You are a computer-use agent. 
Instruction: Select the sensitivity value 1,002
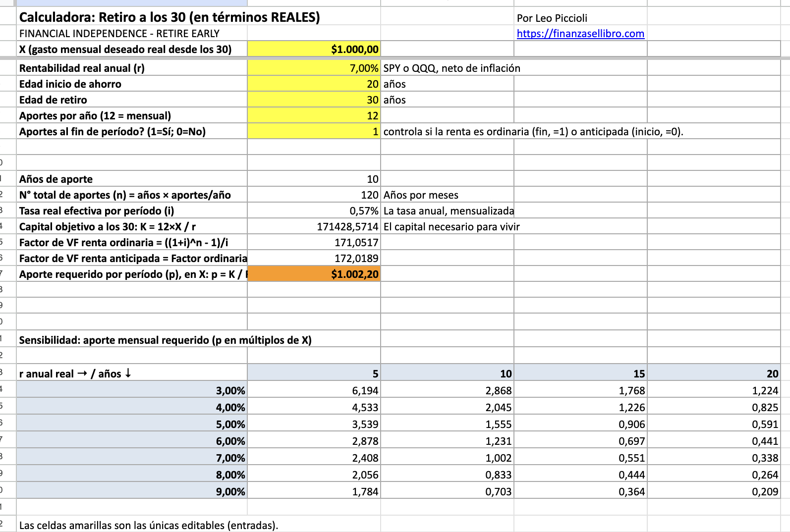[x=447, y=457]
